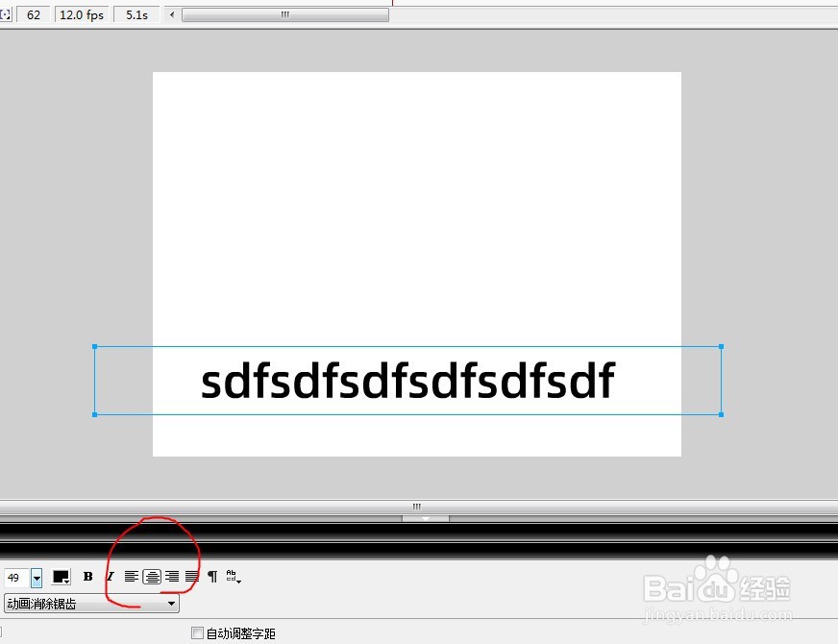This screenshot has width=838, height=644.
Task: Click the frame number 62 indicator
Action: (x=35, y=14)
